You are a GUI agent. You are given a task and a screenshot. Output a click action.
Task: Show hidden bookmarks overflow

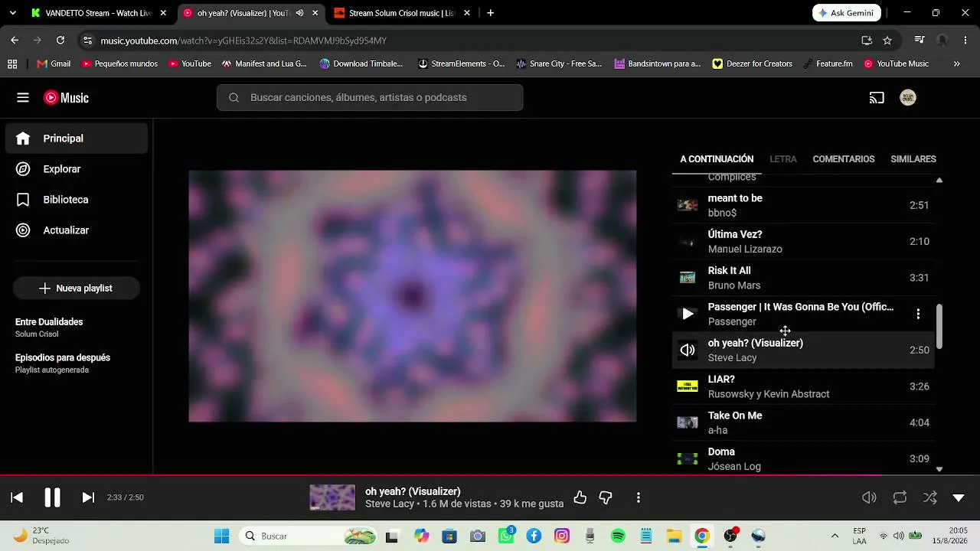[x=956, y=64]
